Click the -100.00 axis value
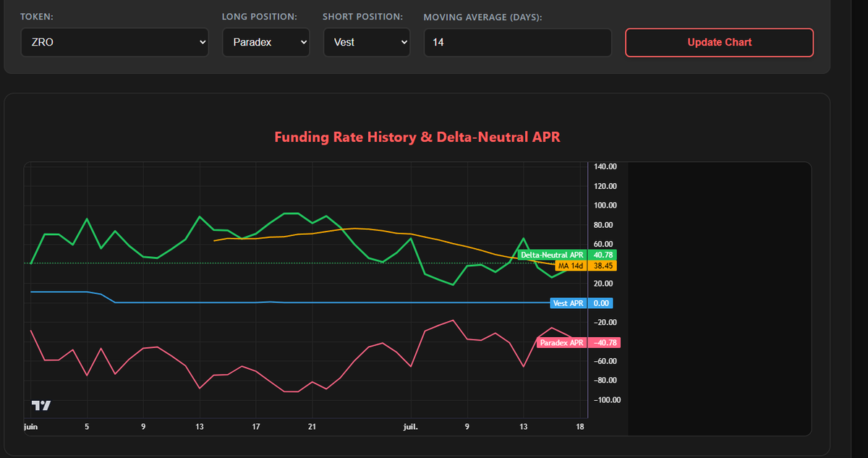Screen dimensions: 868x458 pos(606,400)
